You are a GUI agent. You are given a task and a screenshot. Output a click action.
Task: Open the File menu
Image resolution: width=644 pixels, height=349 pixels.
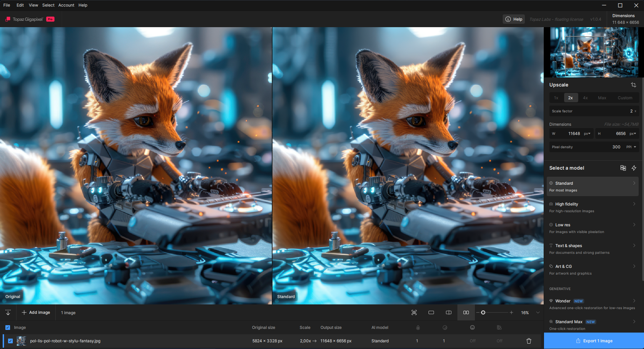(x=7, y=5)
